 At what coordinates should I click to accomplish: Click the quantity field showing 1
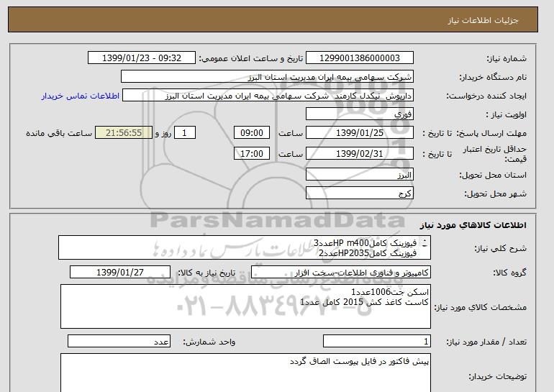376,341
